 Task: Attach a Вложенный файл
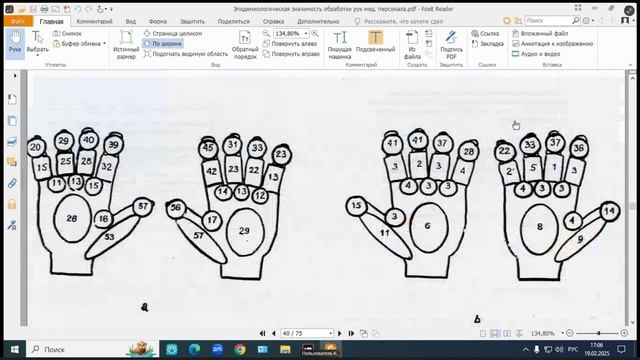(540, 33)
